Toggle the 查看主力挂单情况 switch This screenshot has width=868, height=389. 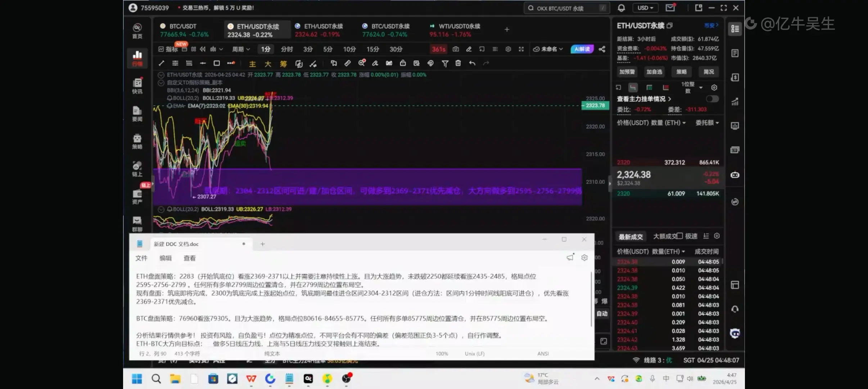712,99
